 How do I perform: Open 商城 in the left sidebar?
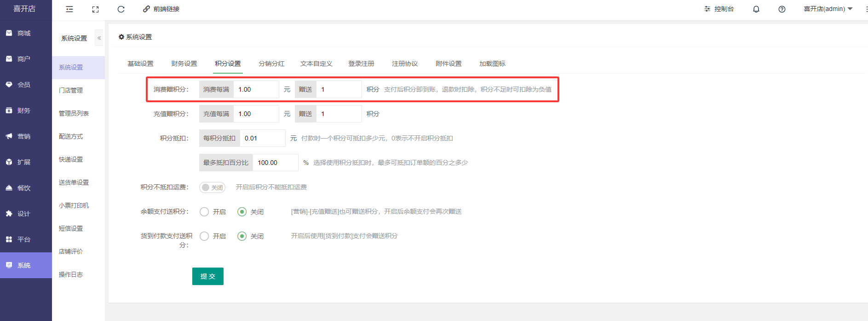coord(26,33)
